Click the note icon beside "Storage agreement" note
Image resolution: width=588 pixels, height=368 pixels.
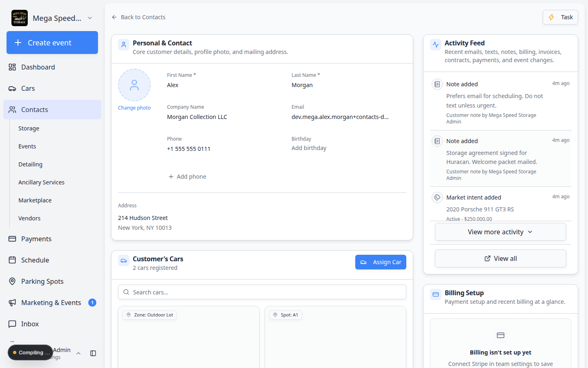[437, 141]
